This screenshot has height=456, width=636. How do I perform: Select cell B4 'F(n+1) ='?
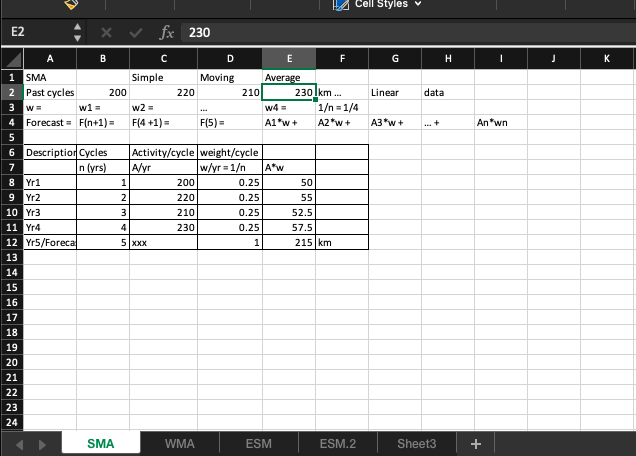click(x=103, y=123)
